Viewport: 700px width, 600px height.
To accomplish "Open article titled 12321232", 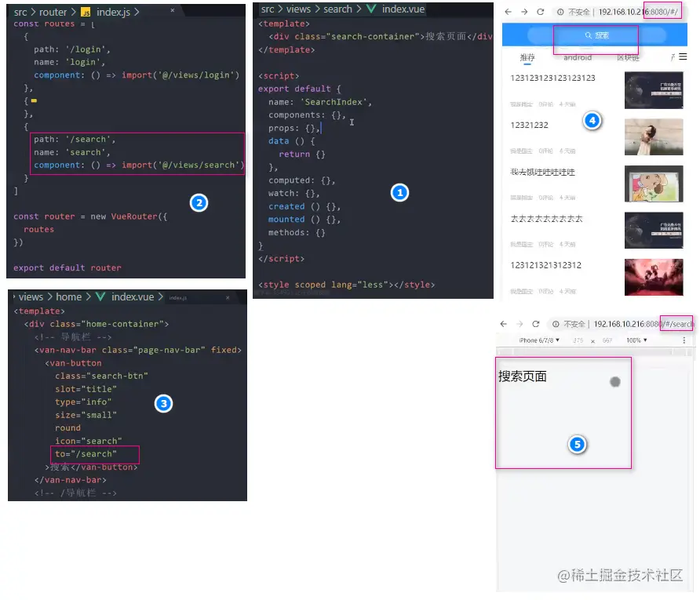I will pyautogui.click(x=529, y=125).
